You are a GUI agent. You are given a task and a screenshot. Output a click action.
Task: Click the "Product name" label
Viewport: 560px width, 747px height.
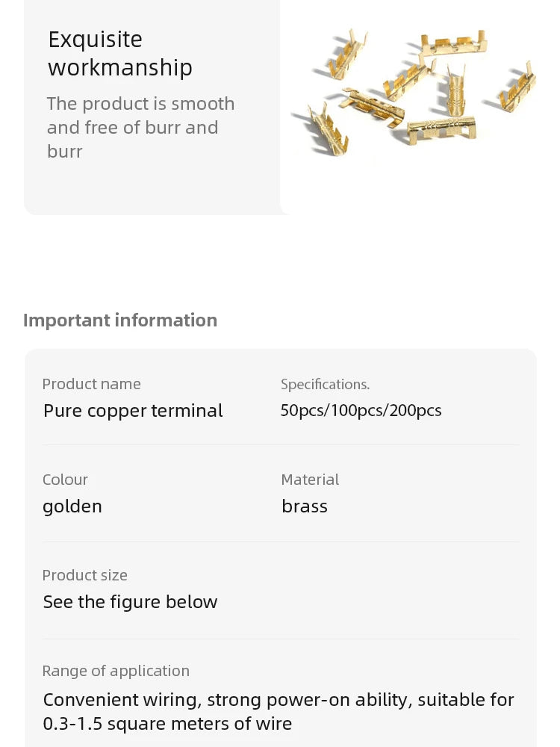click(91, 384)
